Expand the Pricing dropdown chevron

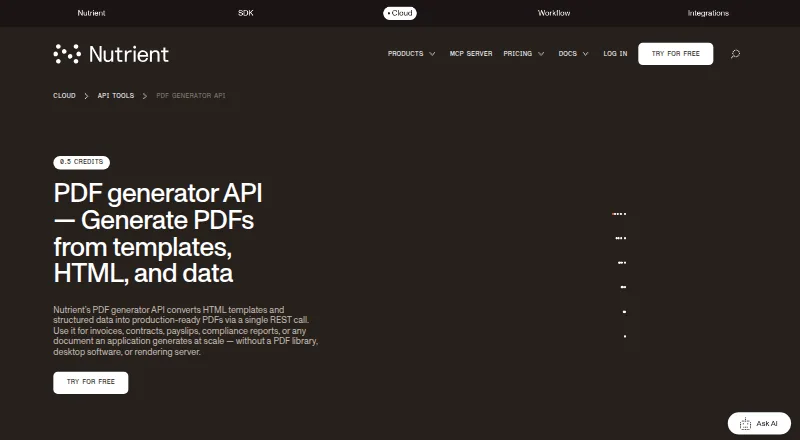[x=541, y=54]
